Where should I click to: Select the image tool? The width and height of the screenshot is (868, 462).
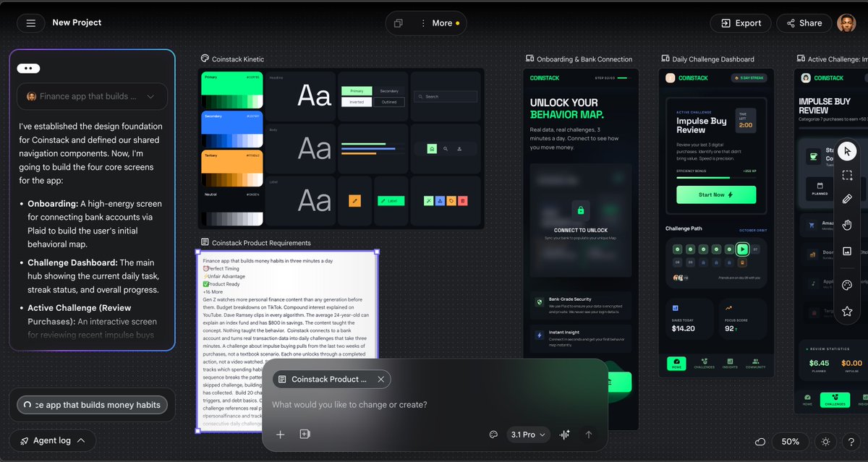pos(848,252)
